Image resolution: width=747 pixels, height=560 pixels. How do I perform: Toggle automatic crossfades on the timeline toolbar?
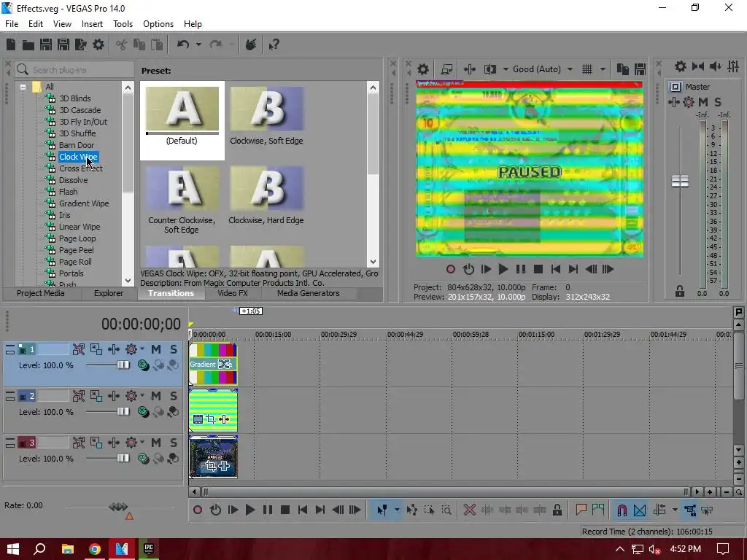pos(640,510)
